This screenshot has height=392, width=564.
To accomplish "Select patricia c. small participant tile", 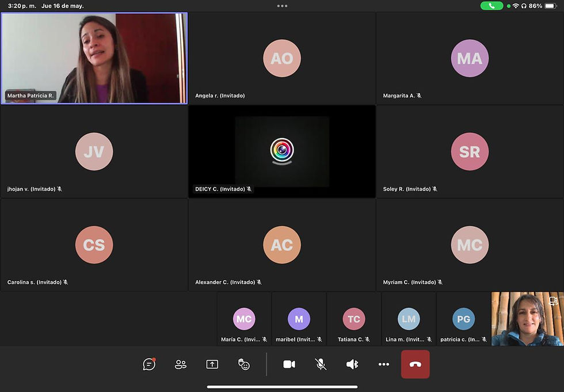I will point(464,319).
